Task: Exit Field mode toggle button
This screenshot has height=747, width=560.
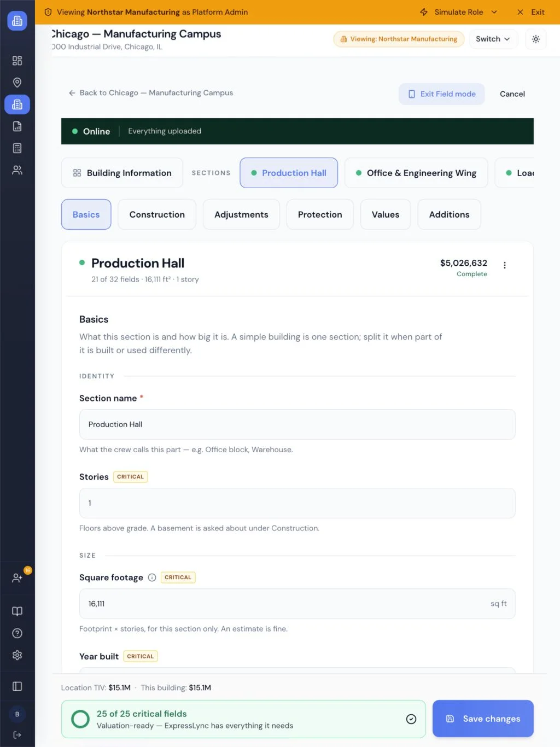Action: pyautogui.click(x=442, y=94)
